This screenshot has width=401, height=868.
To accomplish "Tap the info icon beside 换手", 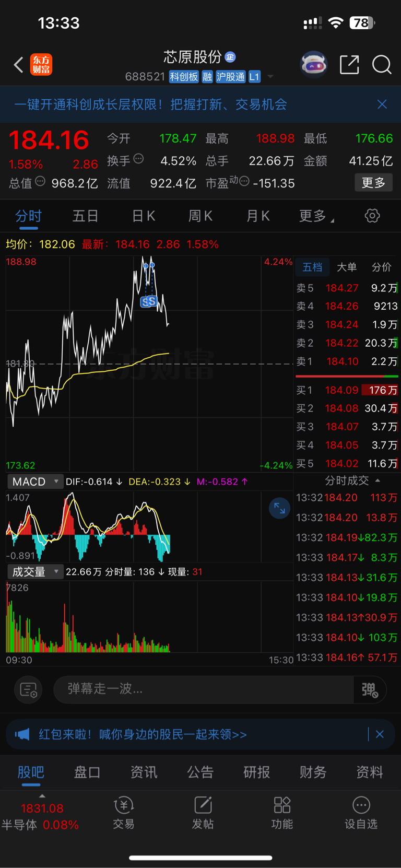I will pyautogui.click(x=138, y=159).
